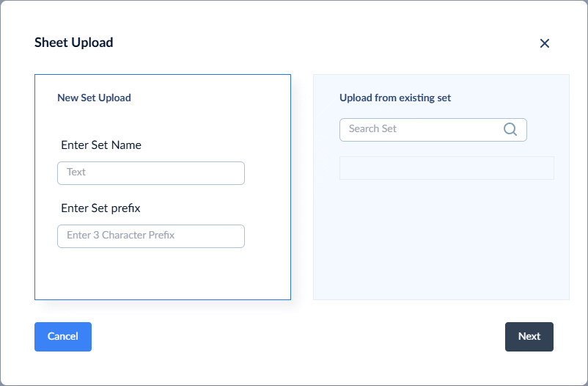Select the New Set Upload heading
Screen dimensions: 588x386
[x=94, y=98]
